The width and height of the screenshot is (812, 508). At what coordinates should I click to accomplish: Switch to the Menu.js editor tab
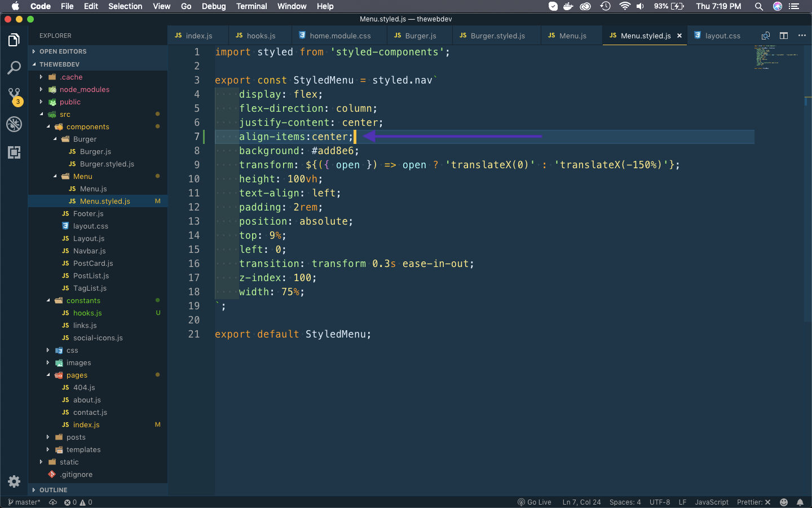572,36
